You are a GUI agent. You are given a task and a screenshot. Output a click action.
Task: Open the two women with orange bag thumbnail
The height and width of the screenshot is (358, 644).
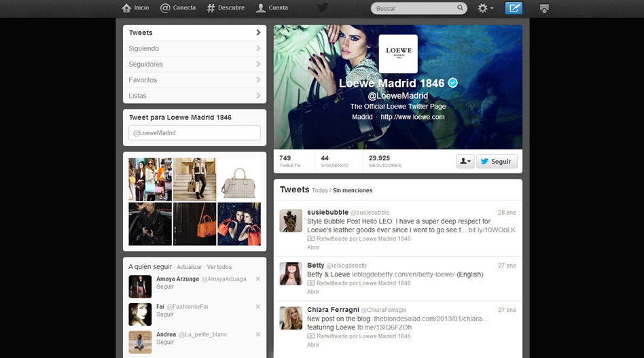point(239,223)
